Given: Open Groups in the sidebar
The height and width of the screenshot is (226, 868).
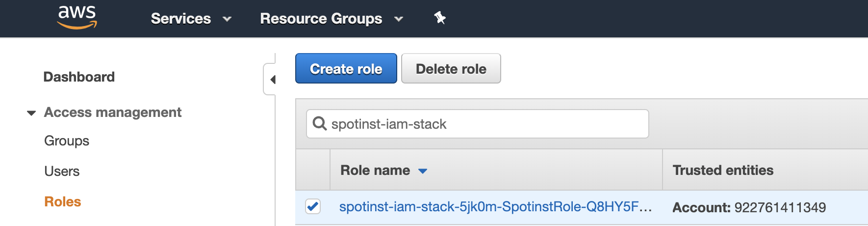Looking at the screenshot, I should [67, 141].
